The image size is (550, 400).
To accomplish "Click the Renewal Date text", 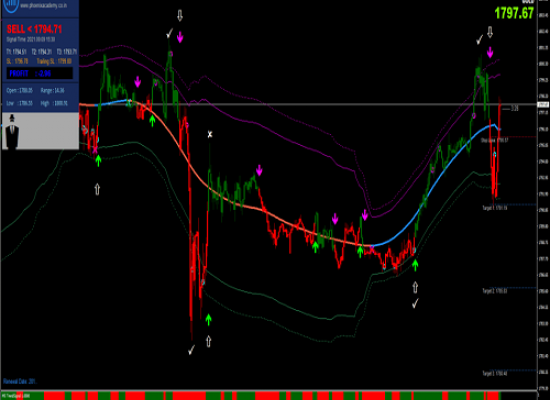I will [x=20, y=381].
